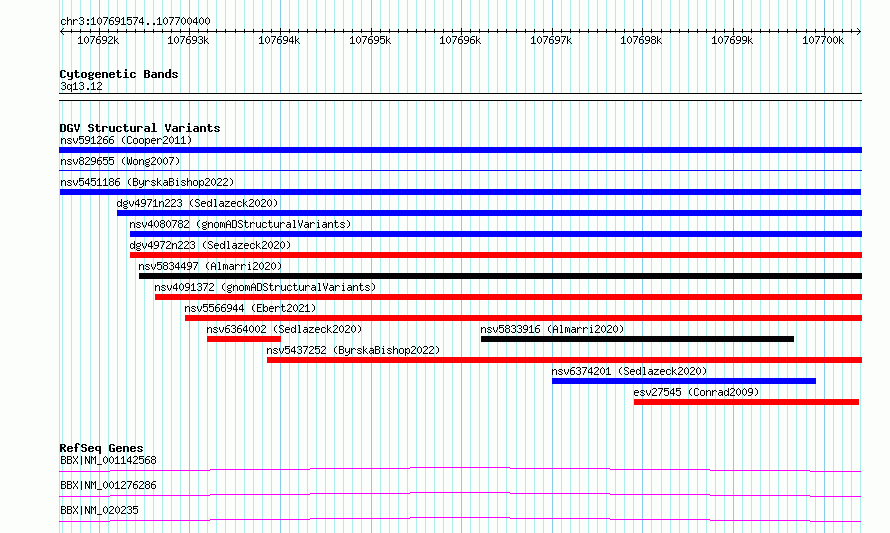Open the nsv5451186 (ByrskaBishop2022) variant label
This screenshot has height=533, width=890.
(x=147, y=182)
